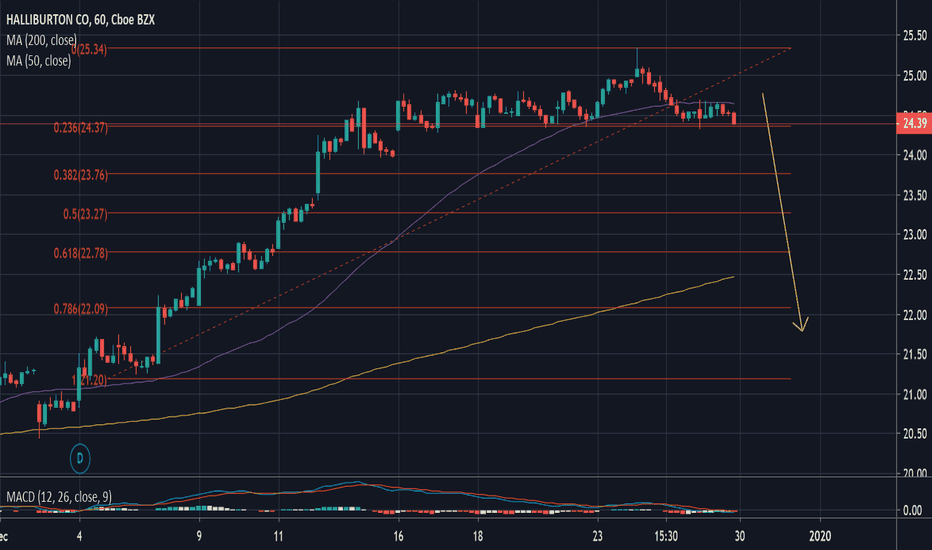Click date label 18 on time axis
The width and height of the screenshot is (932, 550).
[x=478, y=536]
